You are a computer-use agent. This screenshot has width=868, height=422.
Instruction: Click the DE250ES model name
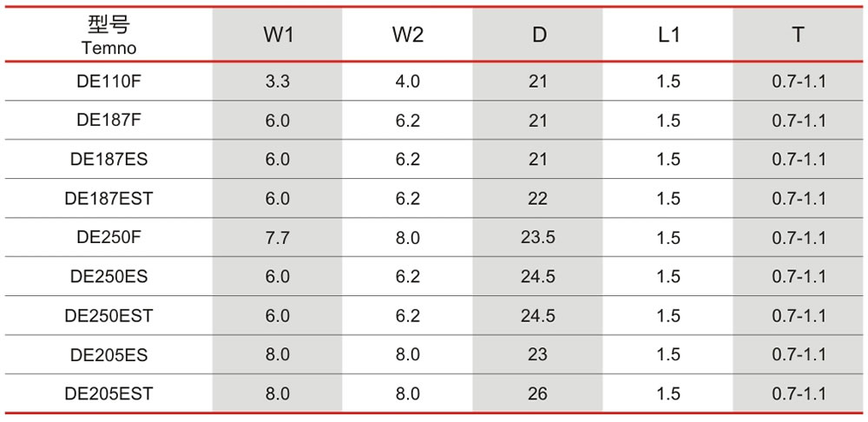point(108,276)
